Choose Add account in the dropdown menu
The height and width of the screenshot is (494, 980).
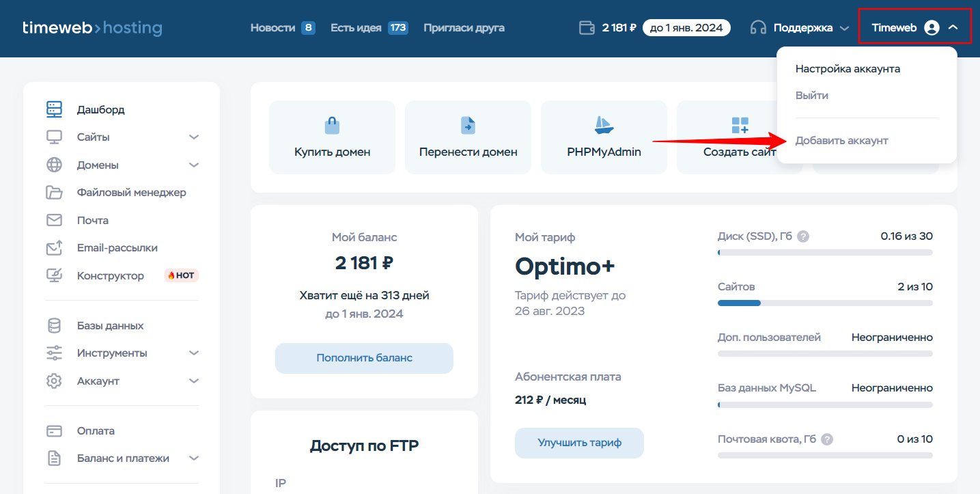pyautogui.click(x=841, y=140)
